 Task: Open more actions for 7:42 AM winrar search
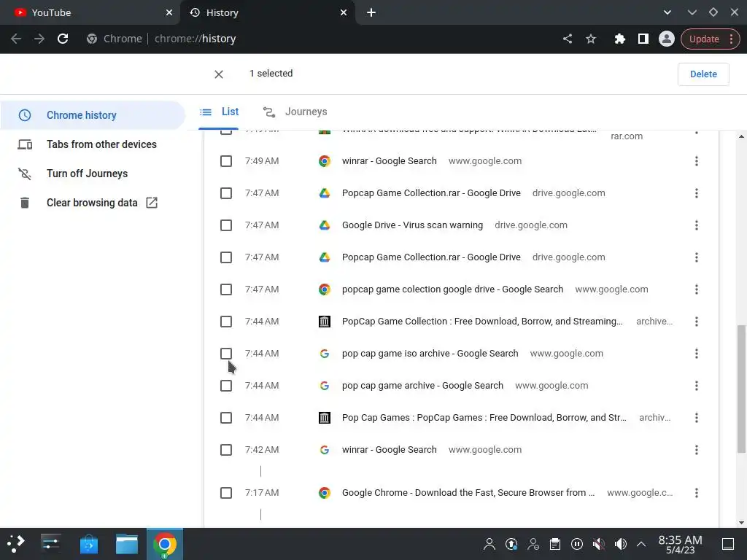[697, 450]
